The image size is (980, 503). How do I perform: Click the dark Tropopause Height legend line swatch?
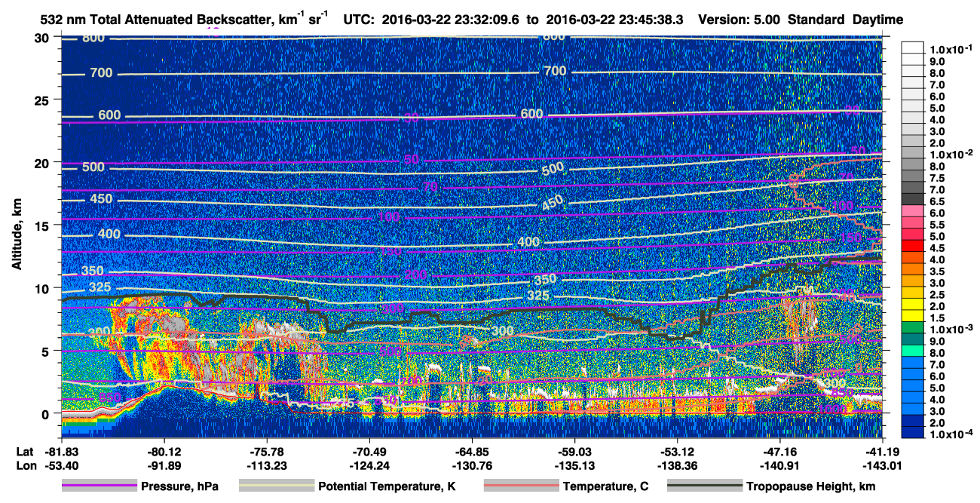(704, 486)
